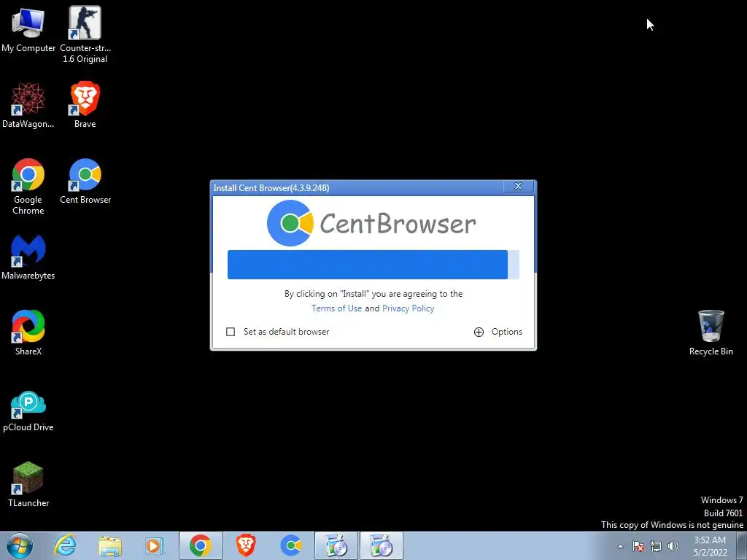Open the taskbar clock and date
Screen dimensions: 747x560
[710, 546]
